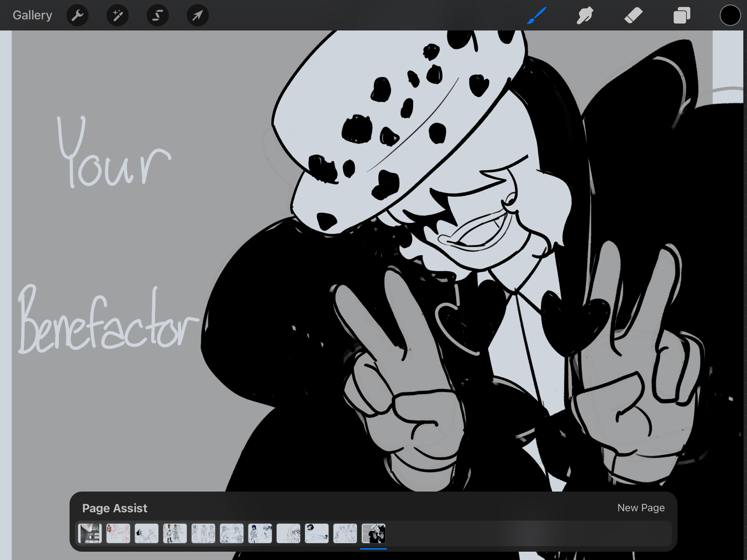The image size is (747, 560).
Task: Open the Actions wrench menu
Action: click(77, 15)
